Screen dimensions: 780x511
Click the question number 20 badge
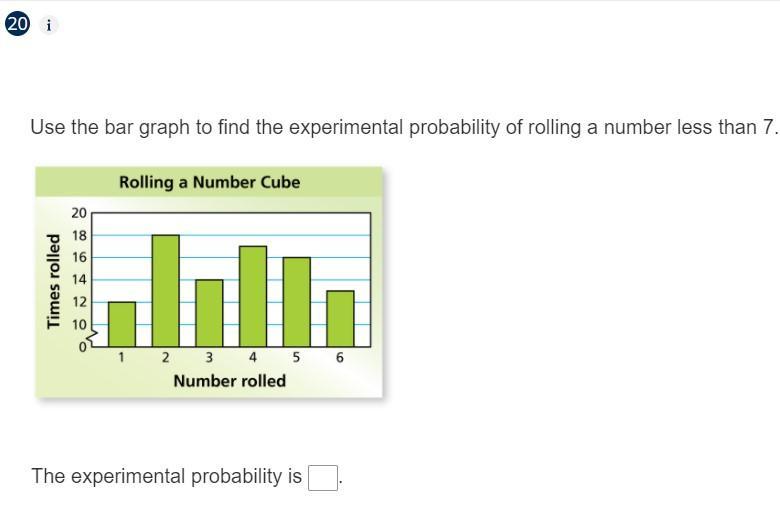[x=17, y=25]
